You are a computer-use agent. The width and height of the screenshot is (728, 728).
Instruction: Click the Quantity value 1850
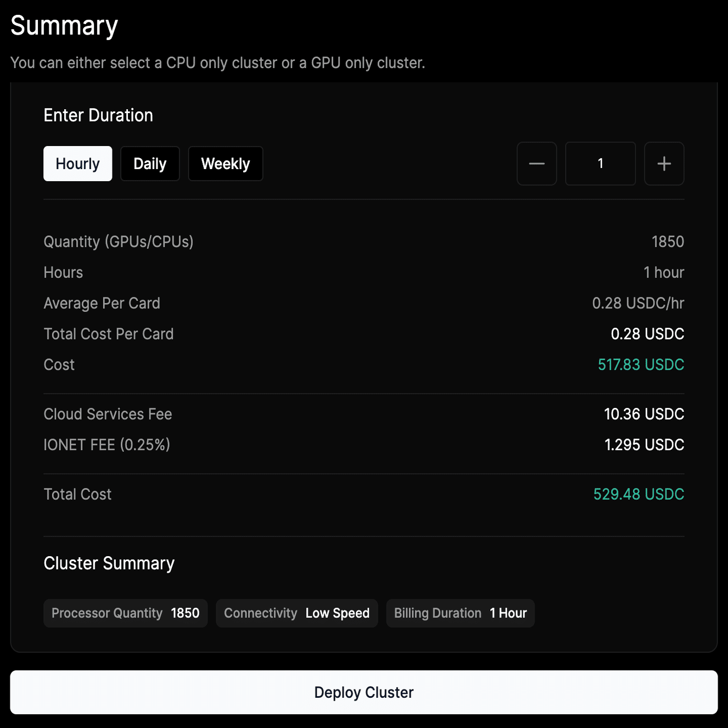pyautogui.click(x=668, y=242)
